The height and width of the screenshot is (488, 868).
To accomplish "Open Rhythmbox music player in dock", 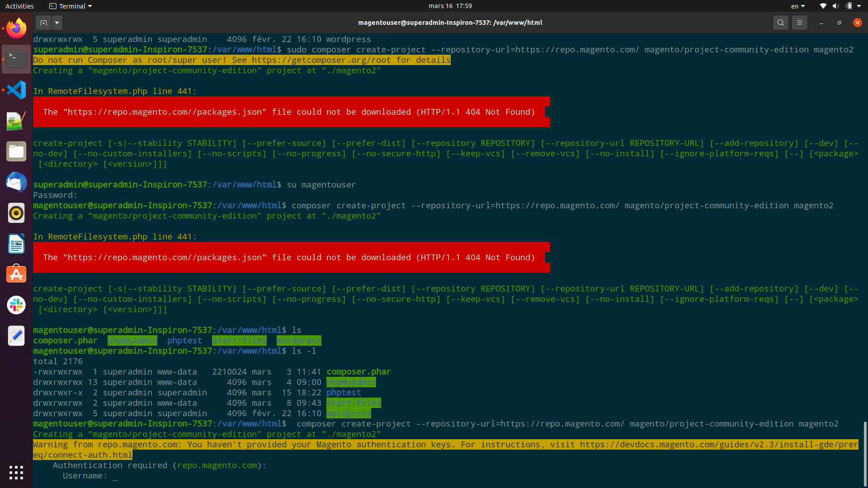I will (x=16, y=213).
